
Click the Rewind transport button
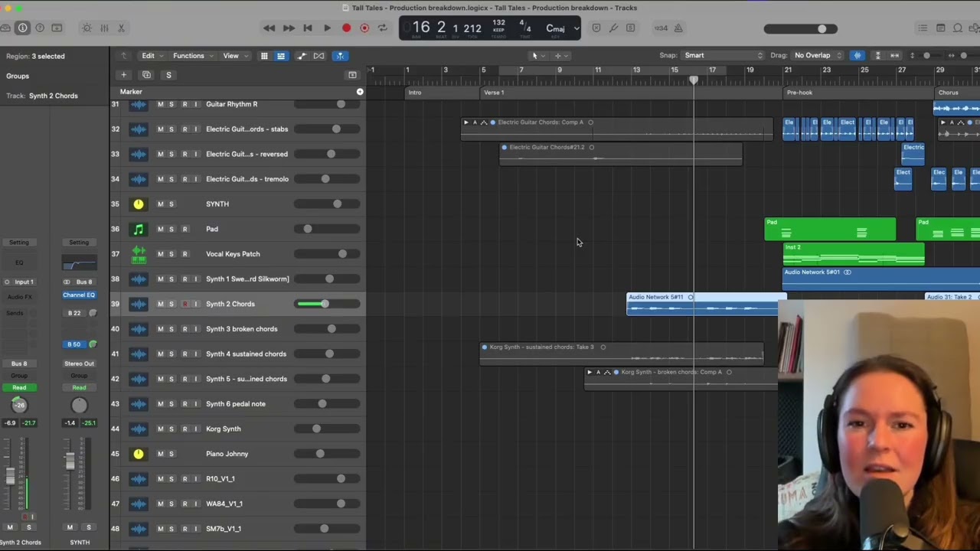click(x=269, y=28)
